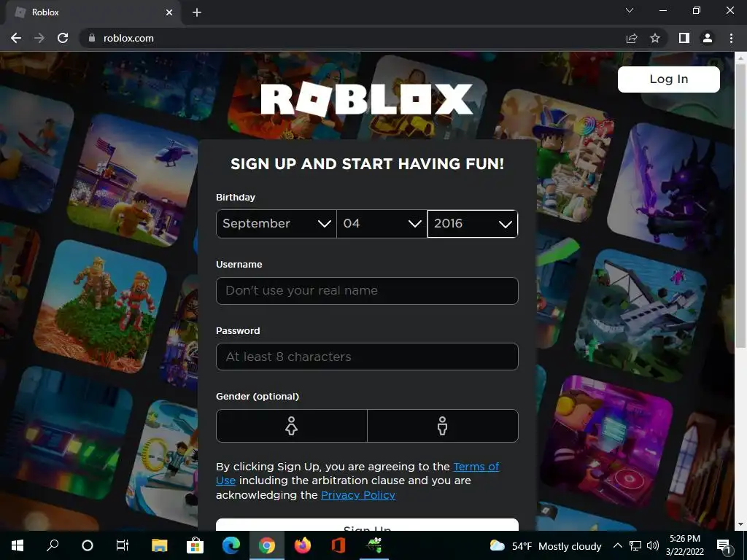Open the birthday day dropdown showing 04
The width and height of the screenshot is (747, 560).
pos(382,224)
